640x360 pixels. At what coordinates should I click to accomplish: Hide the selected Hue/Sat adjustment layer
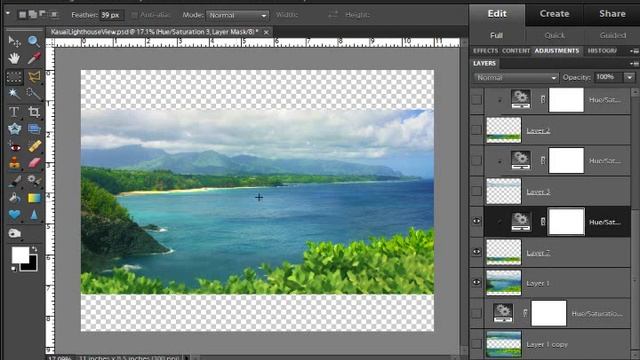(476, 221)
